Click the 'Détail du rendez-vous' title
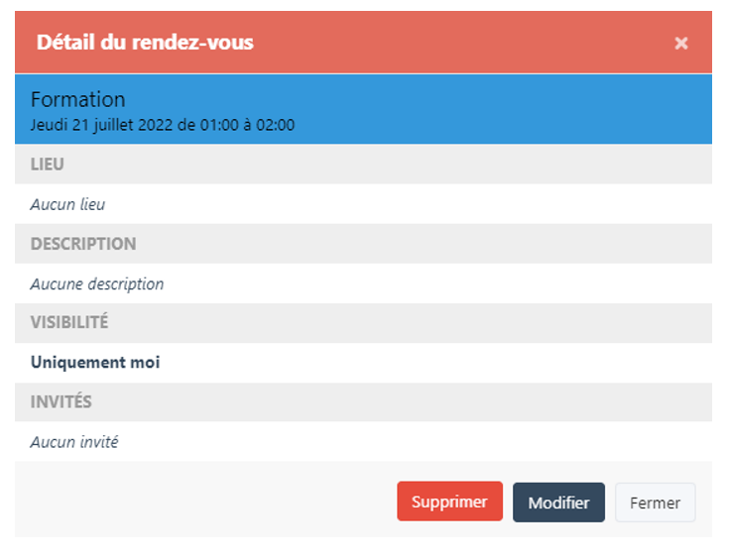Screen dimensions: 730x560 tap(145, 43)
